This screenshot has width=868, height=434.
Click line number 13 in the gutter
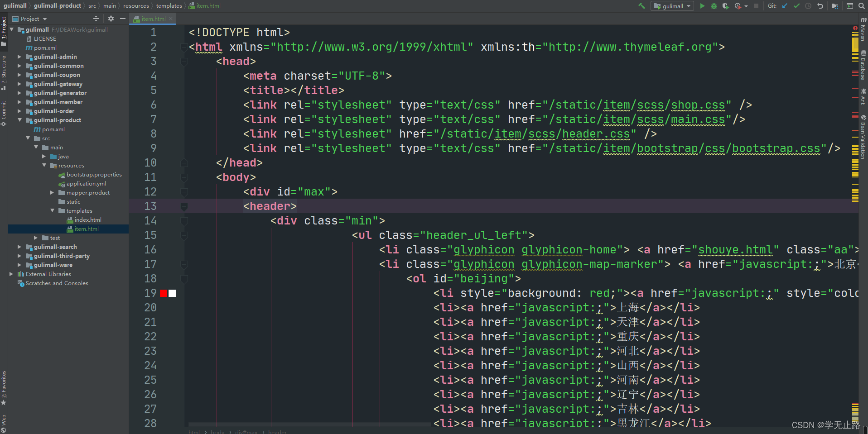(150, 206)
